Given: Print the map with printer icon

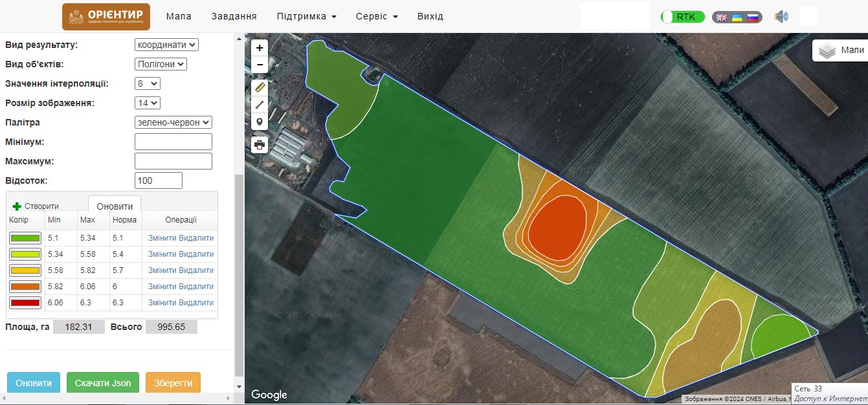Looking at the screenshot, I should pyautogui.click(x=260, y=144).
